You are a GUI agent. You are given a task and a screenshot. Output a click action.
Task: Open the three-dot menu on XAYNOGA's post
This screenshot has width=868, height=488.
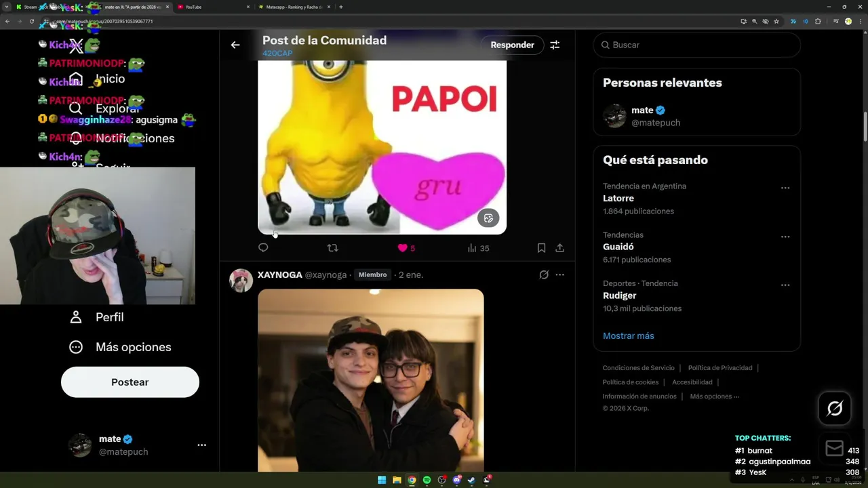tap(560, 274)
